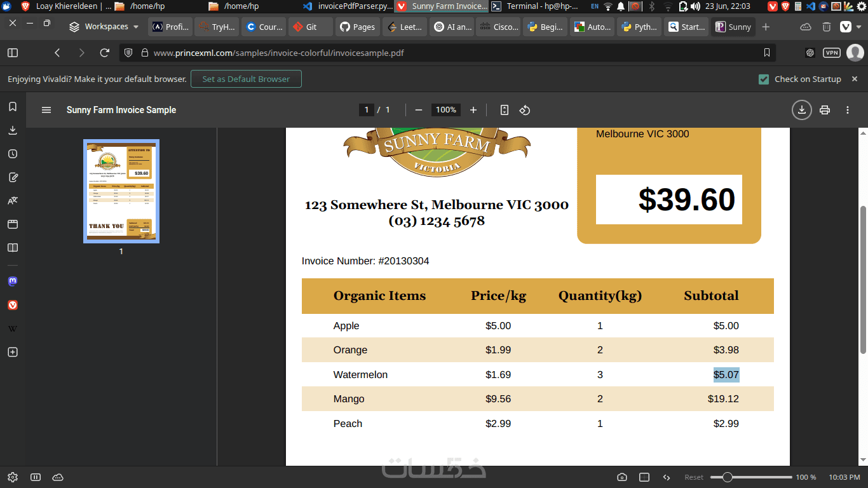Click the PDF vertical scrollbar thumb
The height and width of the screenshot is (488, 868).
point(863,280)
